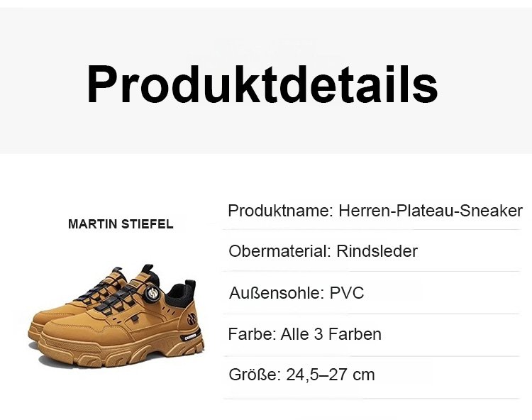Viewport: 532px width, 420px height.
Task: Click the PVC outsole value
Action: click(347, 292)
